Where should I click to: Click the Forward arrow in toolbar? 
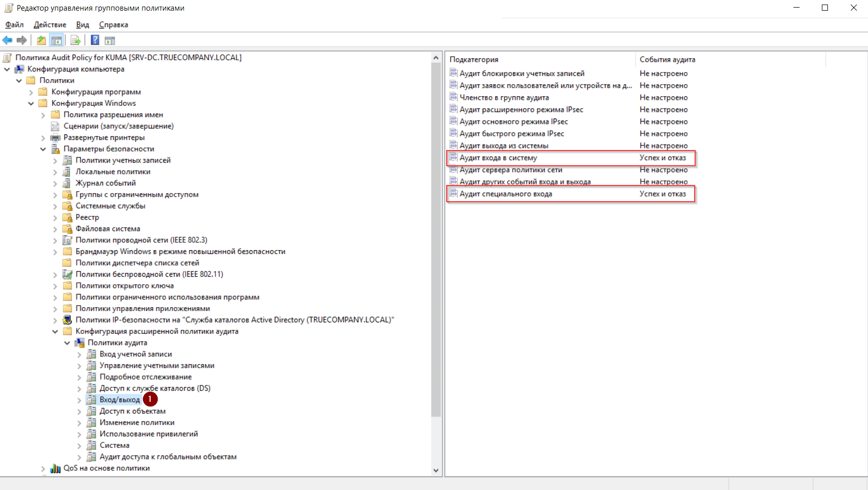tap(22, 41)
